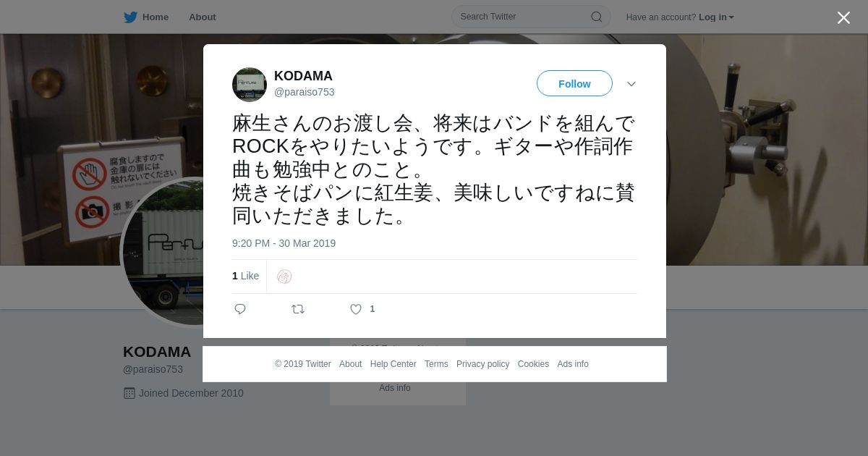Open the Help Center footer link

pyautogui.click(x=393, y=364)
